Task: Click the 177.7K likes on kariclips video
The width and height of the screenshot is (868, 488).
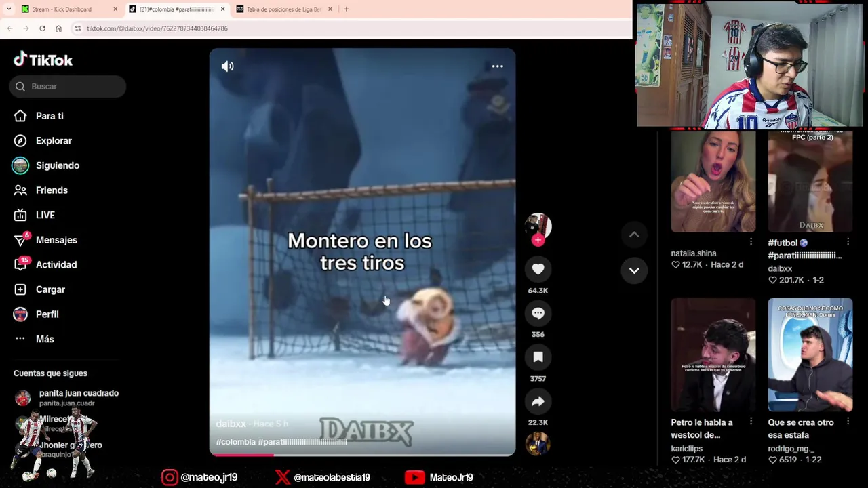Action: point(689,460)
